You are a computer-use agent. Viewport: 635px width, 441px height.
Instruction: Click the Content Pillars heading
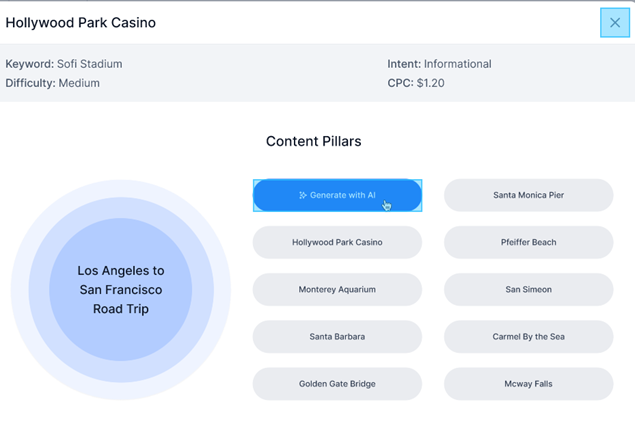tap(313, 141)
